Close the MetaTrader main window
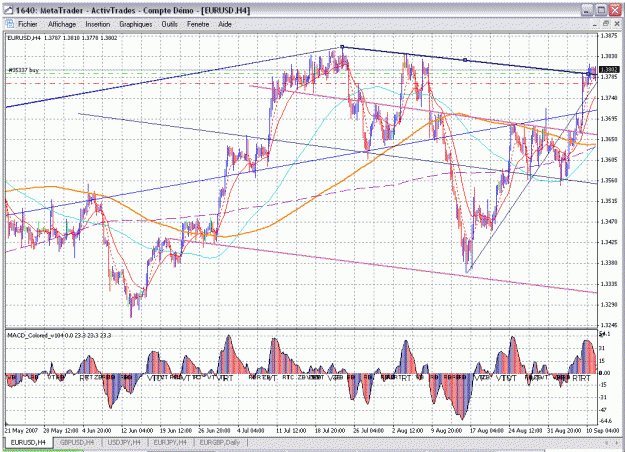This screenshot has height=452, width=625. click(x=615, y=10)
